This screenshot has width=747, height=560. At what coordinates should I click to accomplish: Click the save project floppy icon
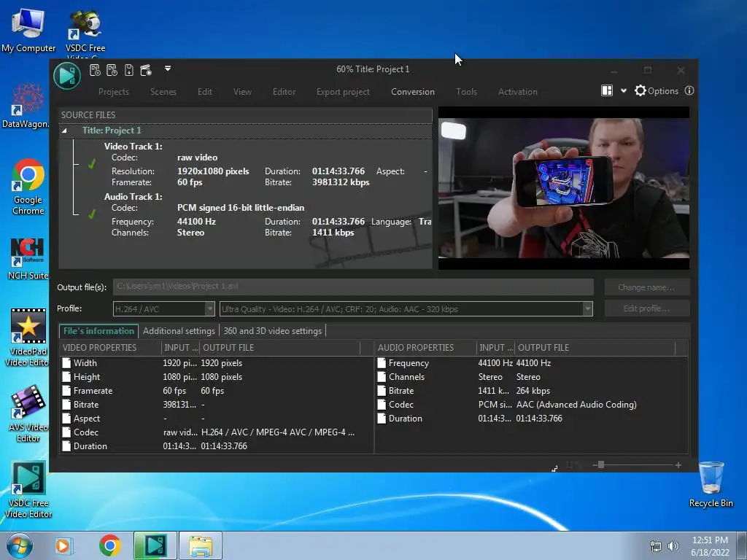click(128, 71)
